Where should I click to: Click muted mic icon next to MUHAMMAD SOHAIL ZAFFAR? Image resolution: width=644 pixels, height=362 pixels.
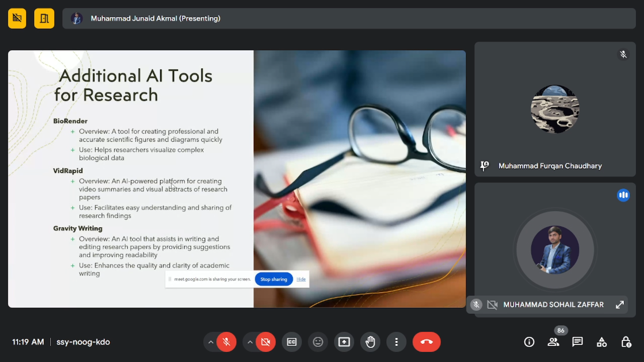tap(476, 305)
